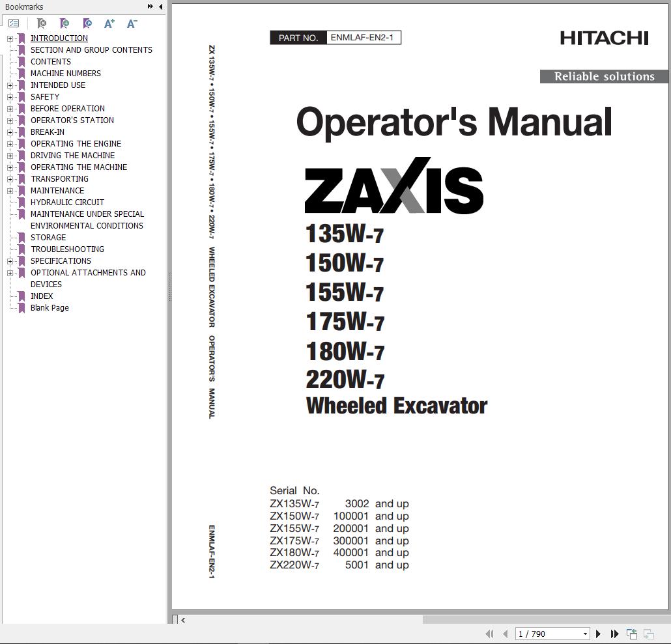The image size is (671, 644).
Task: Expand the DRIVING THE MACHINE node
Action: tap(10, 156)
